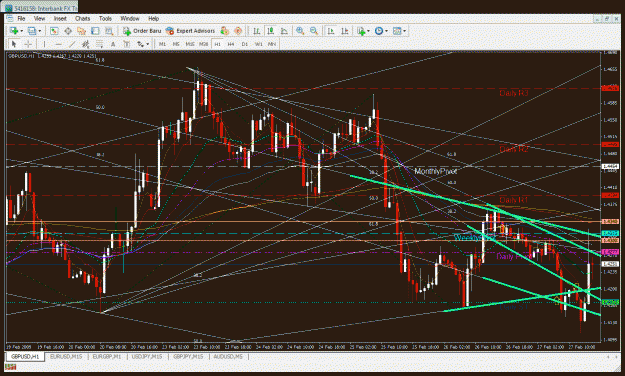Open the Arrows objects dropdown arrow

click(147, 44)
